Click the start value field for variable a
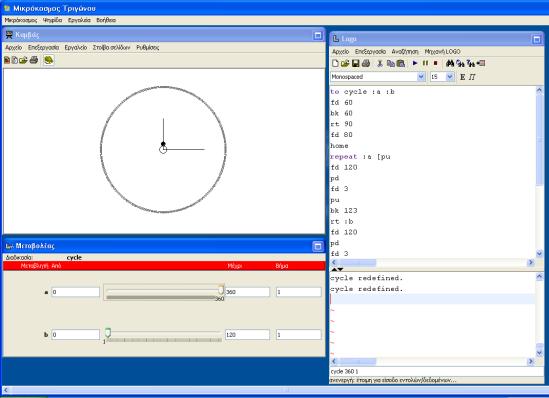This screenshot has width=549, height=398. pyautogui.click(x=75, y=292)
